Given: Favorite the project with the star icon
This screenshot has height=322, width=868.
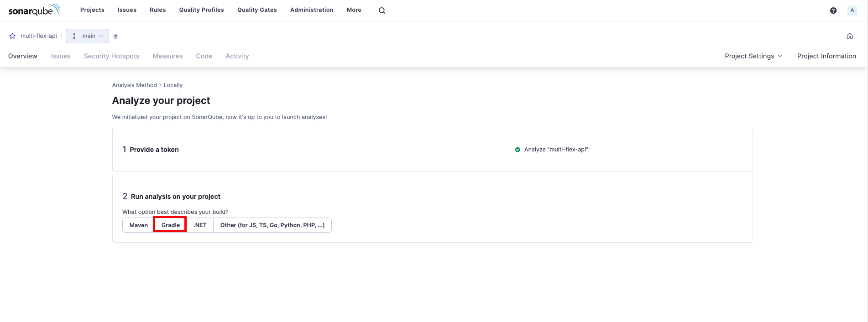Looking at the screenshot, I should pos(12,36).
